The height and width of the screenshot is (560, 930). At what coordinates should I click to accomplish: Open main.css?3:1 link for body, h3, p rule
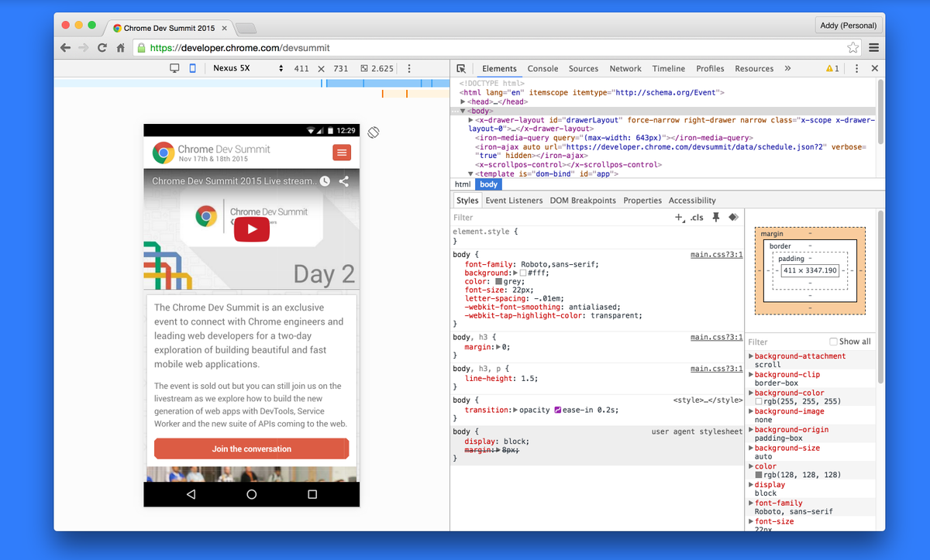[716, 369]
